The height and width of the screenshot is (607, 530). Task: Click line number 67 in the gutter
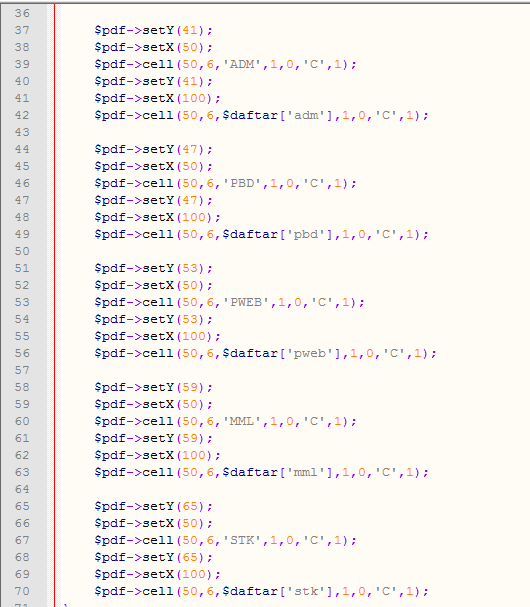pos(22,540)
